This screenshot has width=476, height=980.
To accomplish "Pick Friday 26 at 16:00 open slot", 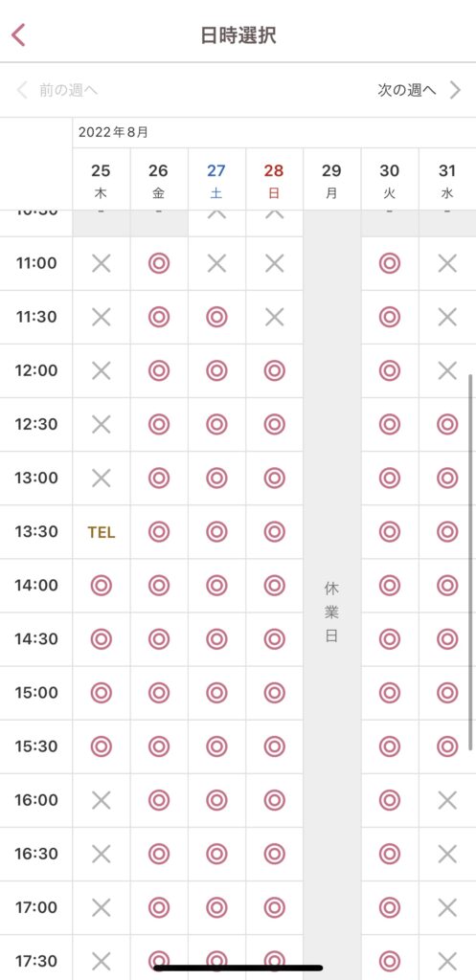I will click(x=159, y=800).
